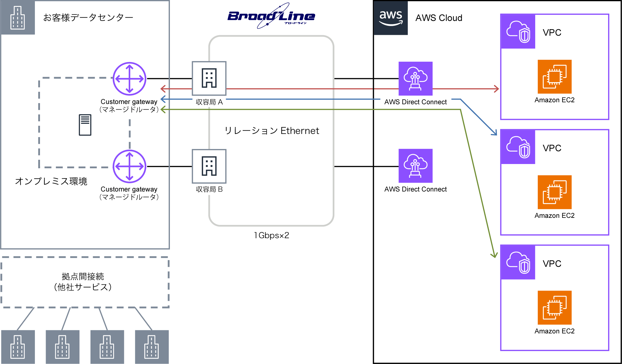Click the second branch office building icon
The width and height of the screenshot is (622, 364).
(62, 347)
